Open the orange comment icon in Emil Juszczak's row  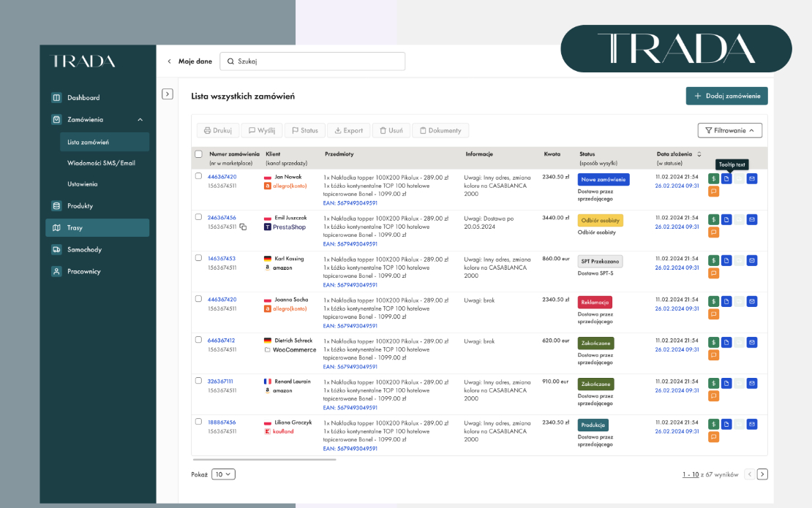point(713,232)
